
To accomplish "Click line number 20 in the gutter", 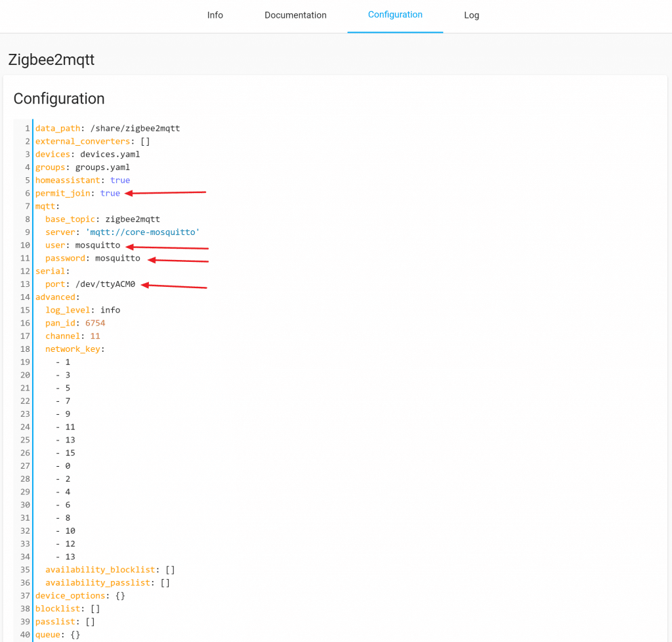I will coord(26,375).
